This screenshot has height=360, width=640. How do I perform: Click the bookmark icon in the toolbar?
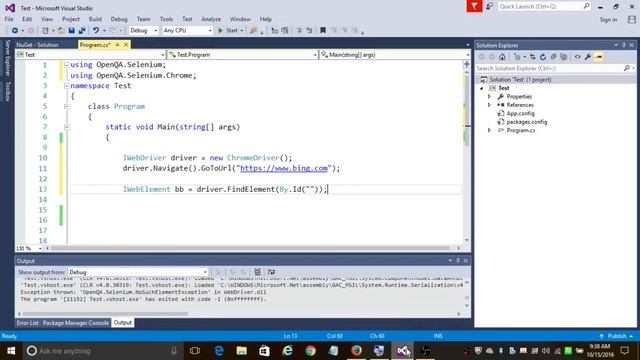tap(323, 31)
